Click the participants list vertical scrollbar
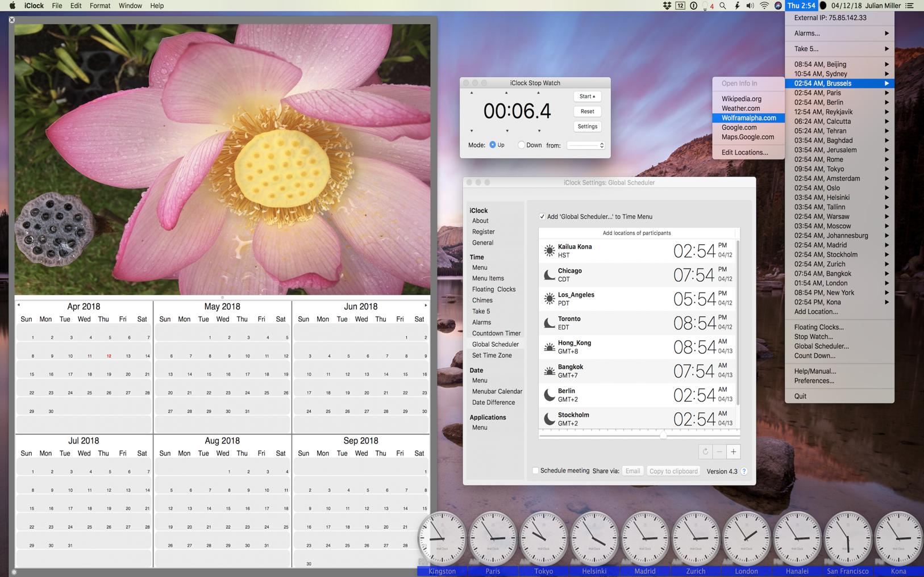The height and width of the screenshot is (577, 924). 738,322
